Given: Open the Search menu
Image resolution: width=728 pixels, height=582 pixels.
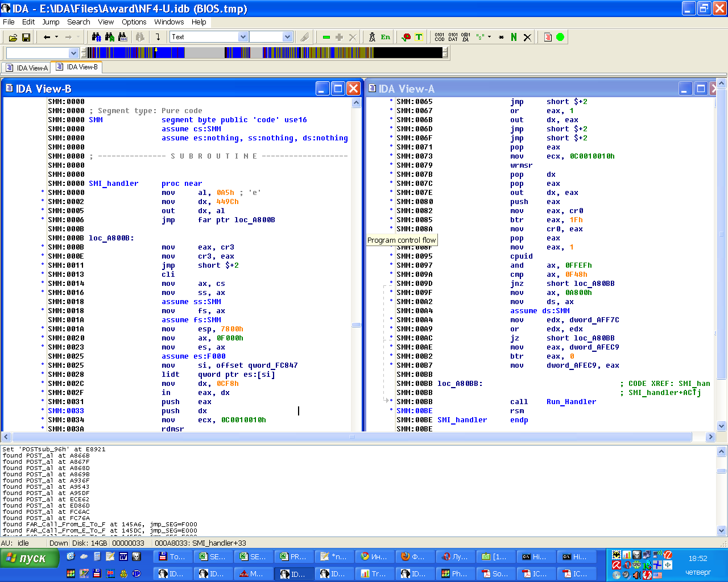Looking at the screenshot, I should [78, 22].
